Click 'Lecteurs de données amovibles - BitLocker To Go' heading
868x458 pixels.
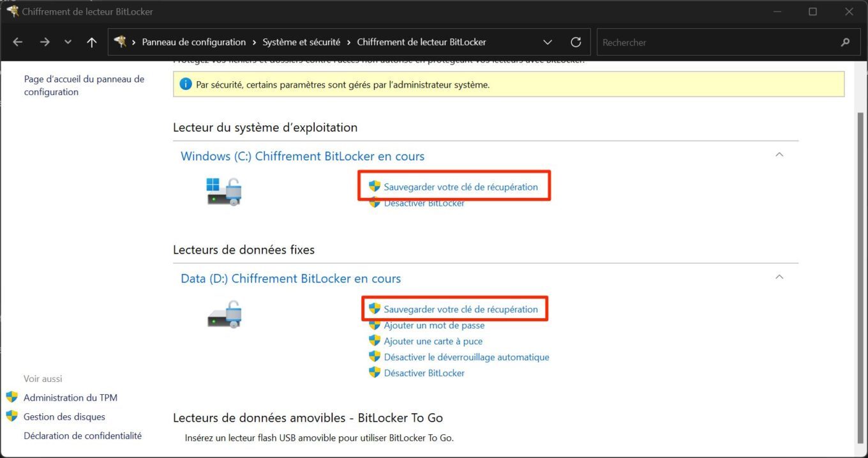point(308,418)
